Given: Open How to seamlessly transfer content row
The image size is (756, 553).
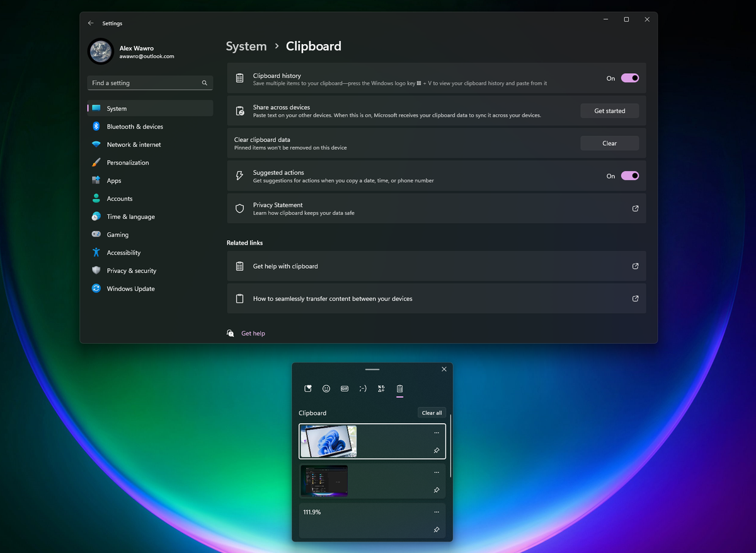Looking at the screenshot, I should (436, 299).
